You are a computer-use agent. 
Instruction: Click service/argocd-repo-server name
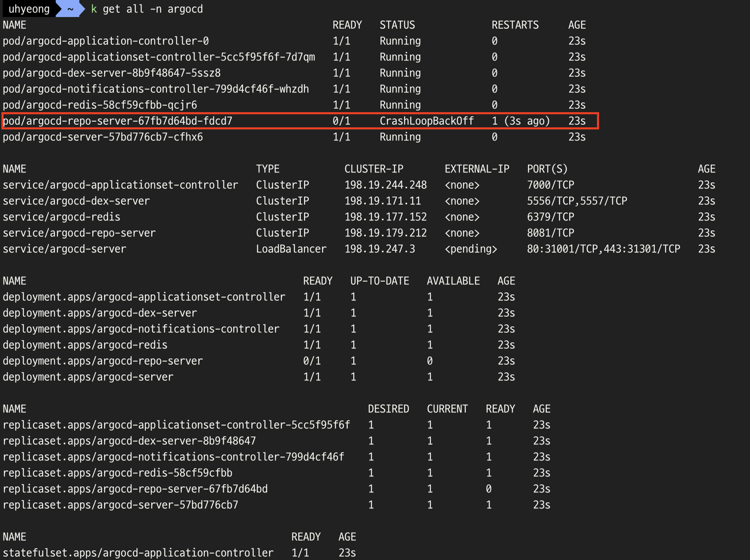coord(79,233)
